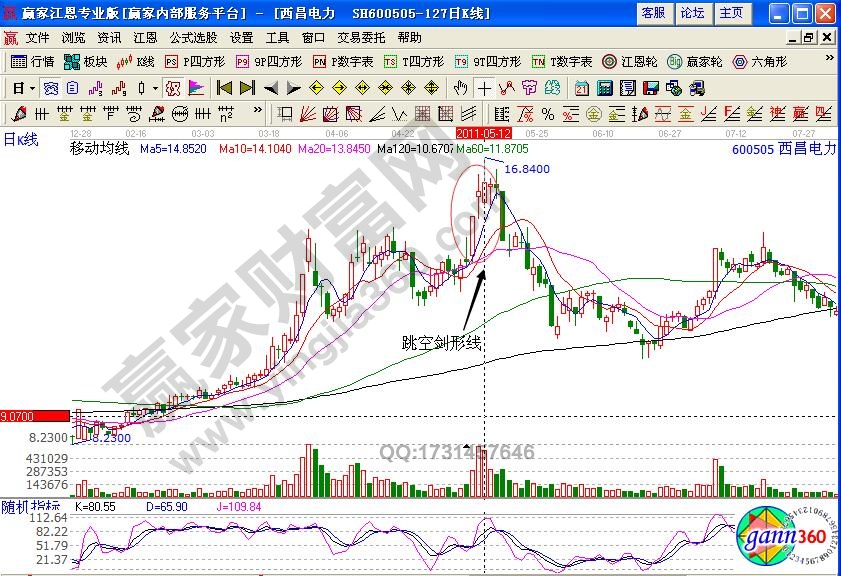The width and height of the screenshot is (841, 576).
Task: Click yellow diamond left-arrow icon
Action: click(316, 88)
